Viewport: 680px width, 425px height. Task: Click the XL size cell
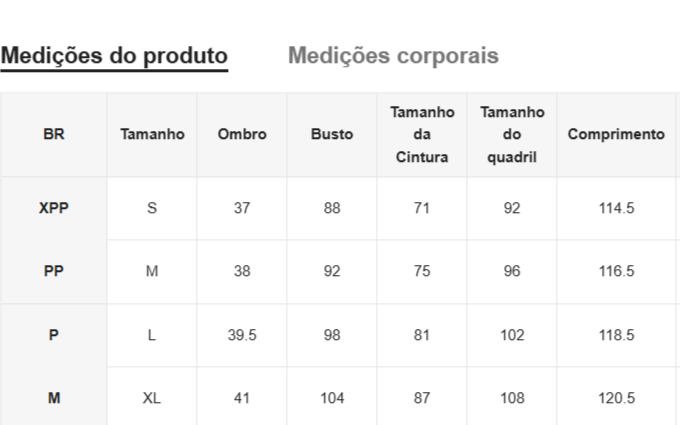[152, 398]
